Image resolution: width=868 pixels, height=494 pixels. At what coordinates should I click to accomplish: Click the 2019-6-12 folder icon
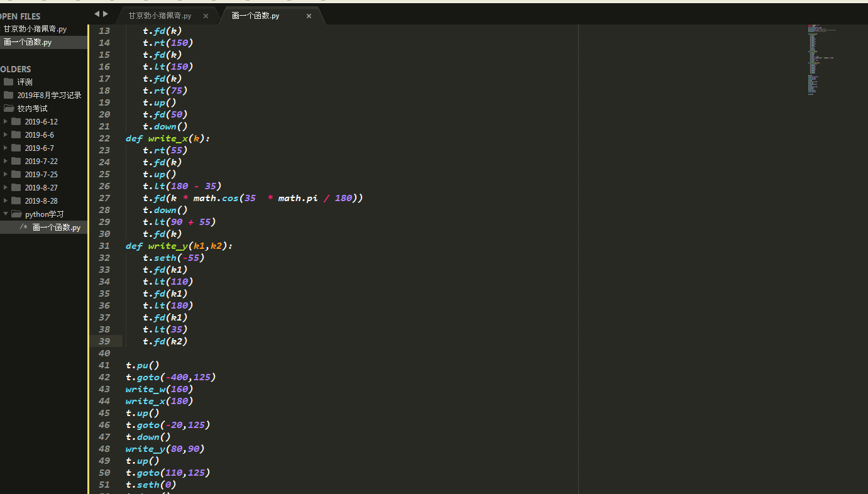[16, 121]
